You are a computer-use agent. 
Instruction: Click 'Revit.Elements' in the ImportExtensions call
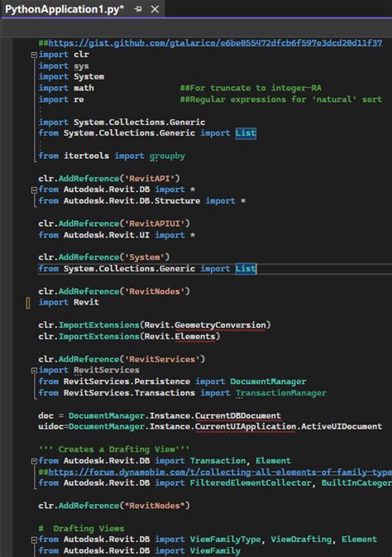(179, 336)
